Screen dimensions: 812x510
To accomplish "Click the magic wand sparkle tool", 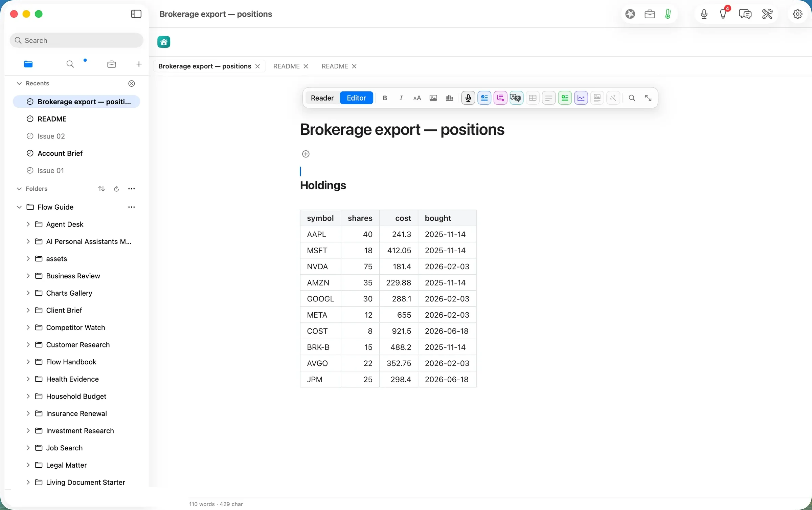I will tap(613, 98).
